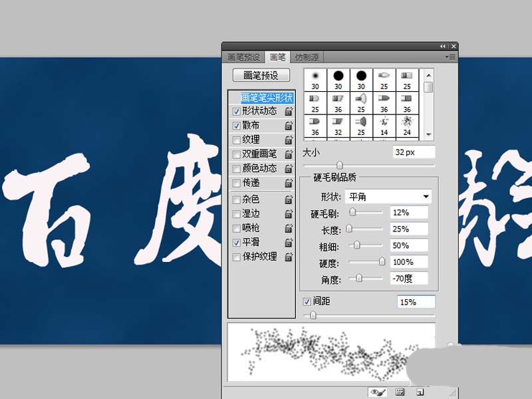Image resolution: width=532 pixels, height=399 pixels.
Task: Click lock icon next to 颜色动态
Action: coord(289,168)
